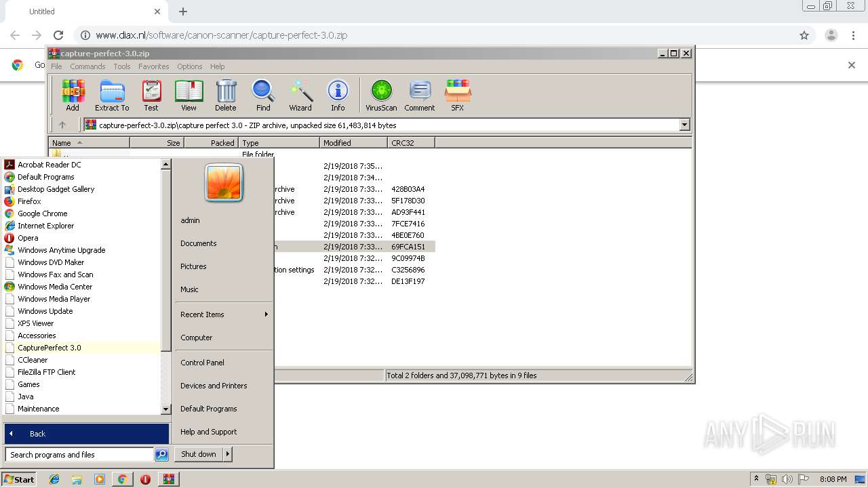
Task: Click the SFX toolbar icon
Action: pyautogui.click(x=458, y=95)
